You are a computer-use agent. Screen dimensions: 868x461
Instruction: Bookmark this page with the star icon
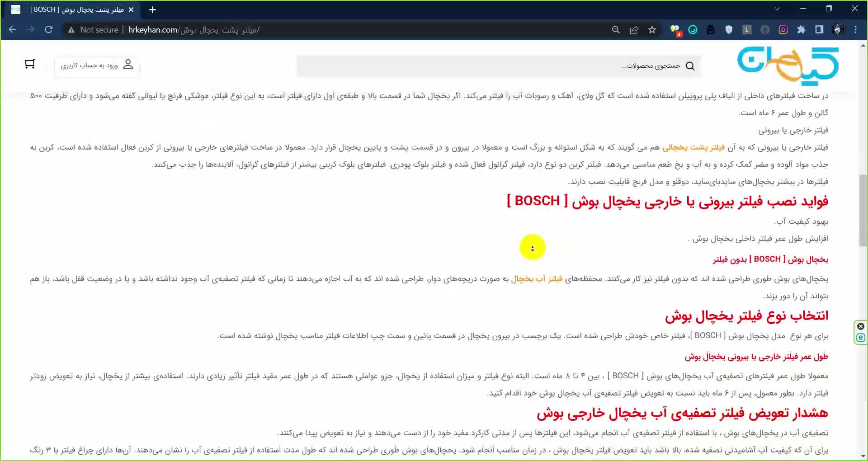[652, 30]
